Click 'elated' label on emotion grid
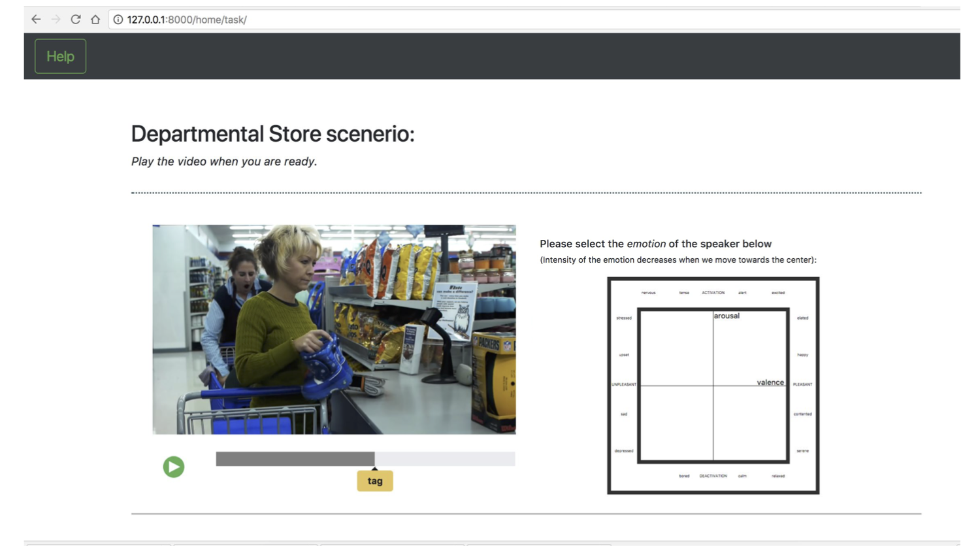The width and height of the screenshot is (980, 551). click(x=803, y=318)
